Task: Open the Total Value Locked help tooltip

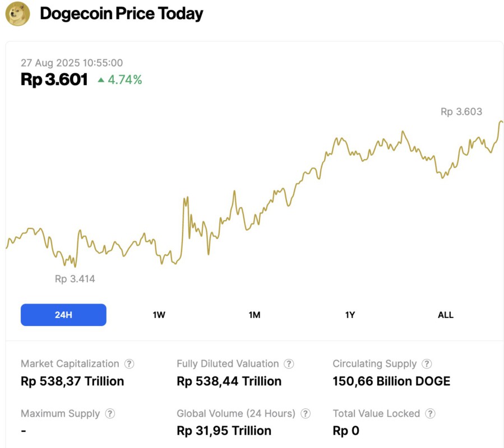Action: 429,413
